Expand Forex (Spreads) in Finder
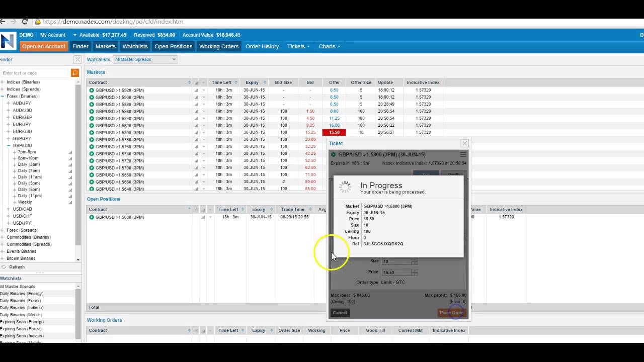Screen dimensions: 644x362 (3, 230)
